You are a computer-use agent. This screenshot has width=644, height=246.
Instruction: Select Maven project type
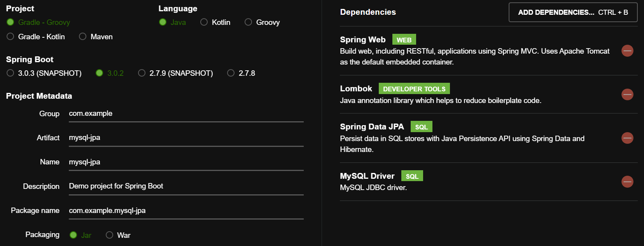tap(96, 37)
